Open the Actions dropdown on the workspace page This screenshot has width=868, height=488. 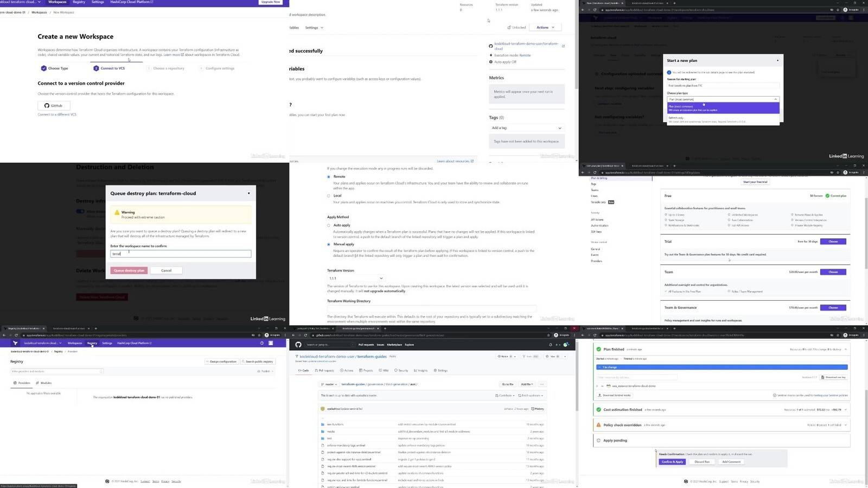pyautogui.click(x=545, y=27)
